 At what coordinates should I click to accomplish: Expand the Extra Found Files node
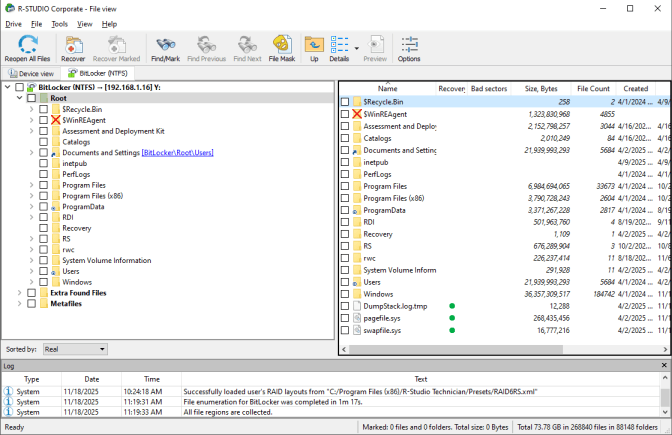19,293
